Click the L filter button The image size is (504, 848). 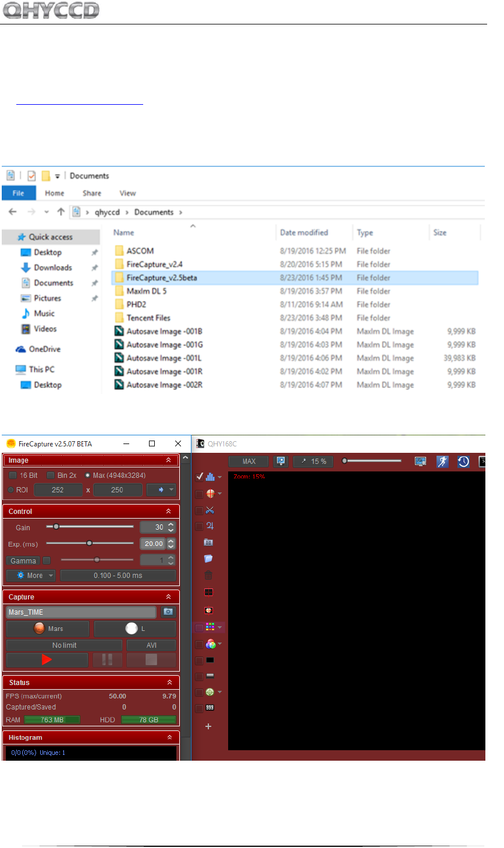click(135, 629)
